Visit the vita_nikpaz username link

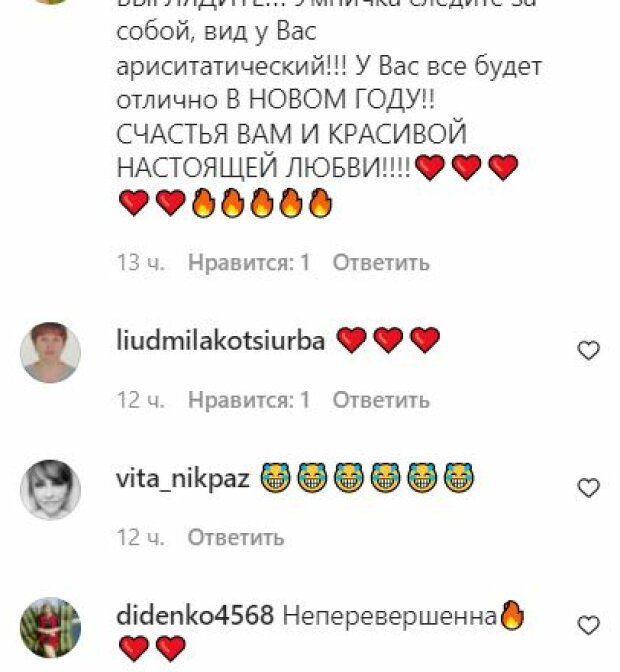click(183, 479)
